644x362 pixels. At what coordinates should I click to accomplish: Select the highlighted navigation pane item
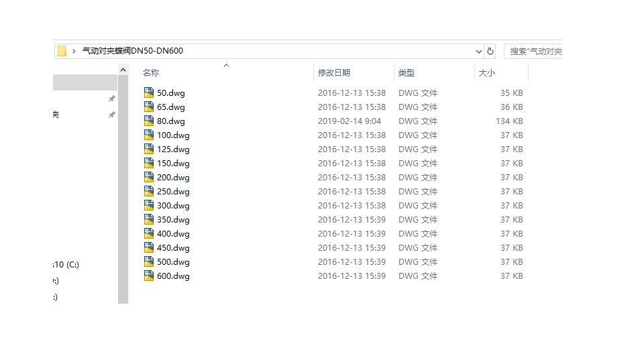85,82
